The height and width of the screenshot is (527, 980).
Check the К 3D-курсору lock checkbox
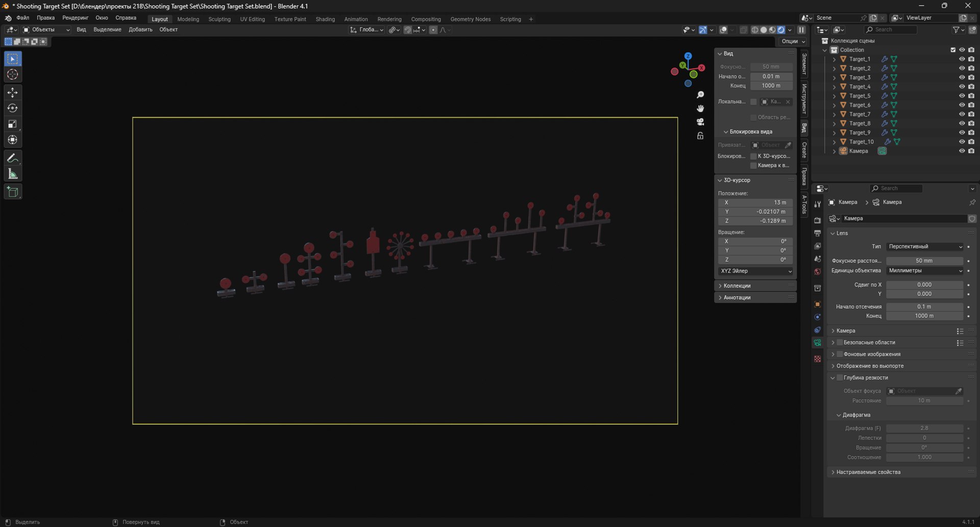coord(753,156)
